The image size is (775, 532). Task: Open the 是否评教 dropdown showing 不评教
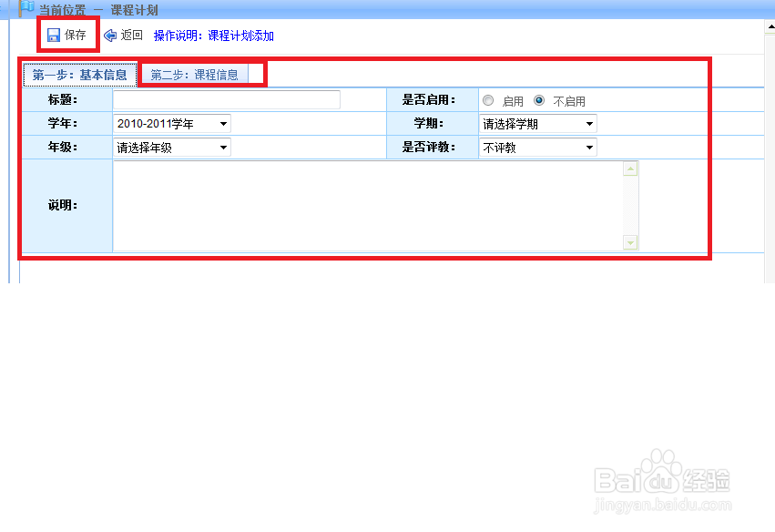[x=538, y=148]
